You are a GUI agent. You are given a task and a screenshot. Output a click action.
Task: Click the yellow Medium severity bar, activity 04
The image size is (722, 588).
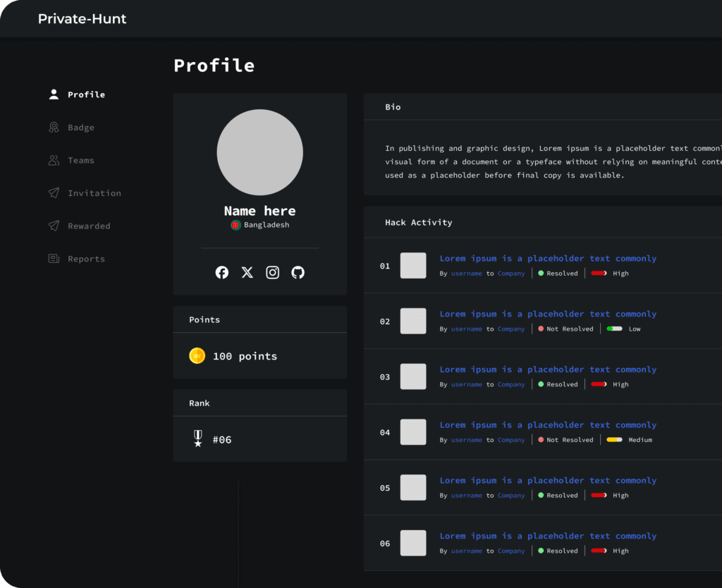[x=614, y=440]
